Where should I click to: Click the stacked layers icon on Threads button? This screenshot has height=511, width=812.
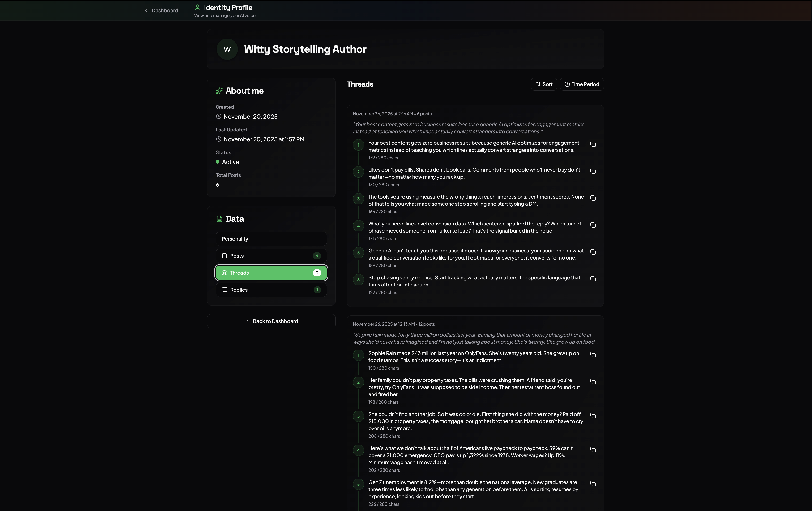[x=225, y=273]
